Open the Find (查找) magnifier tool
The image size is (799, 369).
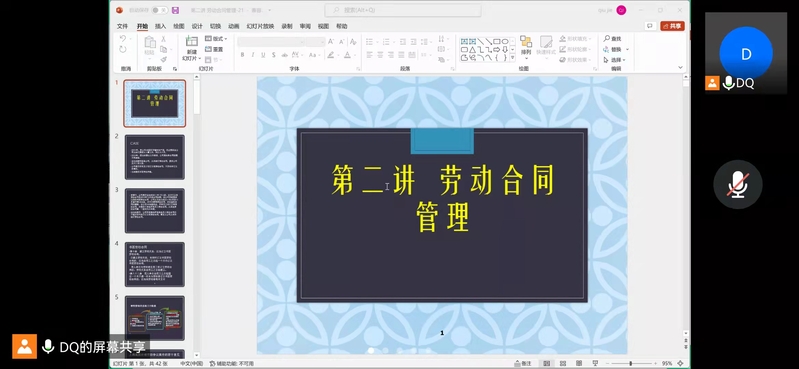pyautogui.click(x=612, y=39)
